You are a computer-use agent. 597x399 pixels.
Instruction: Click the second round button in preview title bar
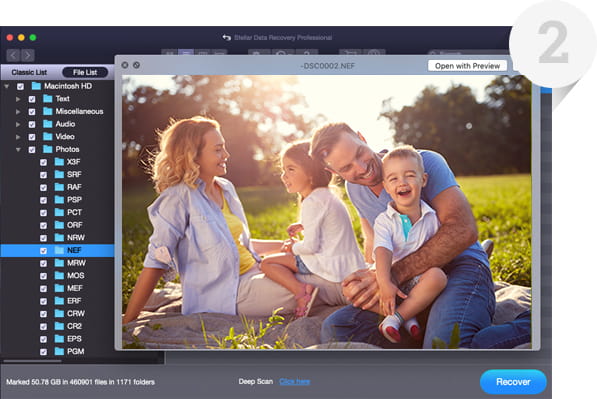click(x=136, y=65)
